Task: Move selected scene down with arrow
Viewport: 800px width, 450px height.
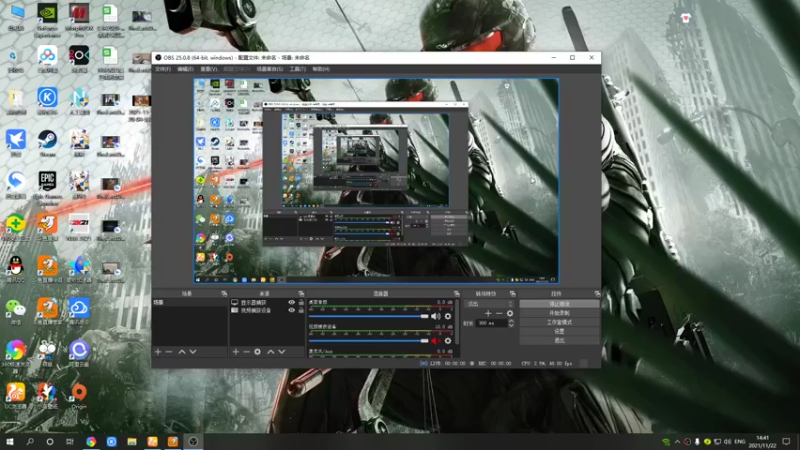Action: [x=193, y=352]
